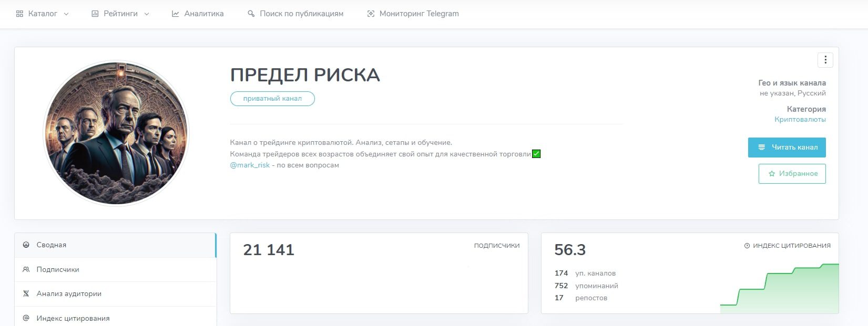Click the Каталог grid icon
The image size is (868, 326).
[x=19, y=14]
